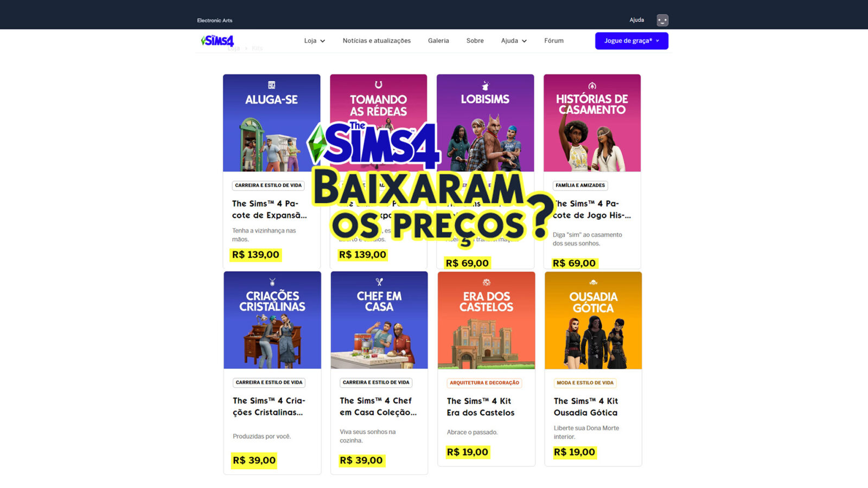Click the horseshoe icon on Tomando as Rédeas
The width and height of the screenshot is (868, 488).
pyautogui.click(x=379, y=85)
